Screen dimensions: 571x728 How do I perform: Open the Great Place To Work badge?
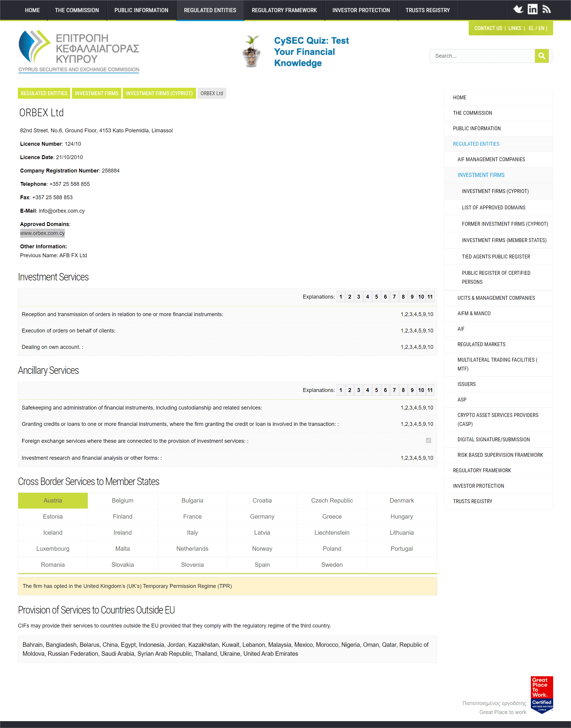pyautogui.click(x=542, y=695)
